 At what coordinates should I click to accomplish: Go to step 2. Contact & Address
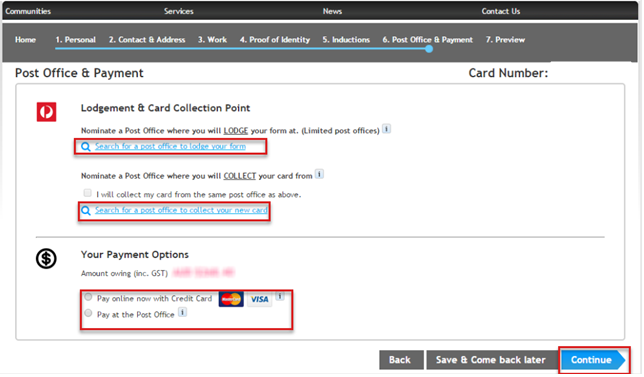147,40
